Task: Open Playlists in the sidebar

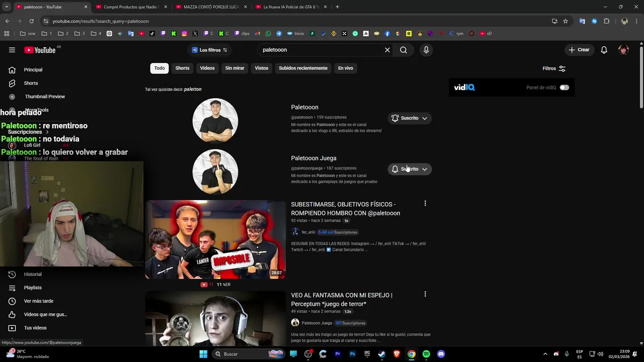Action: (x=33, y=288)
